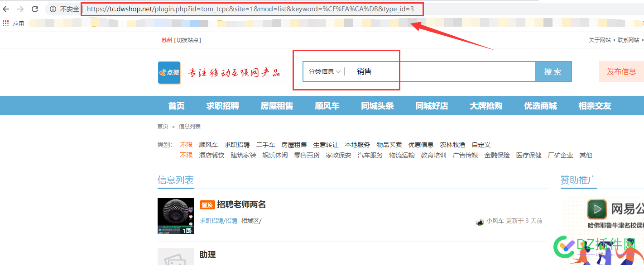
Task: Filter by subcategory 厂矿企业
Action: tap(560, 155)
